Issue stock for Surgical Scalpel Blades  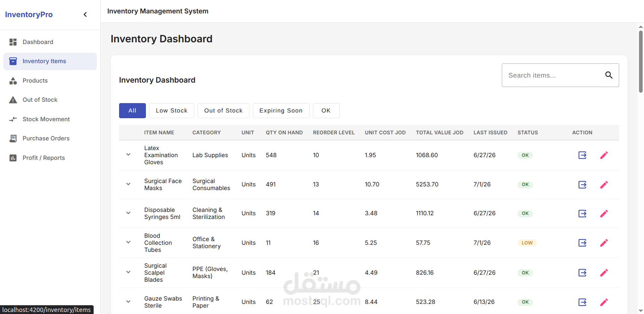tap(582, 273)
